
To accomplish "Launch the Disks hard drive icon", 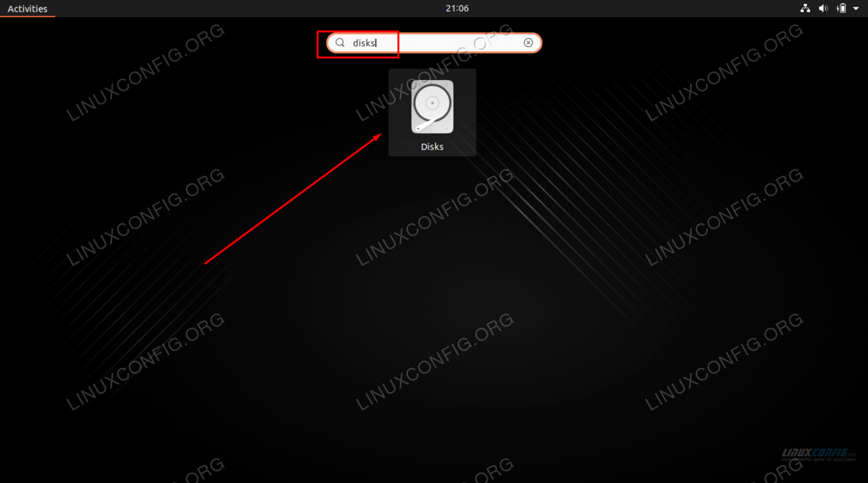I will 433,106.
